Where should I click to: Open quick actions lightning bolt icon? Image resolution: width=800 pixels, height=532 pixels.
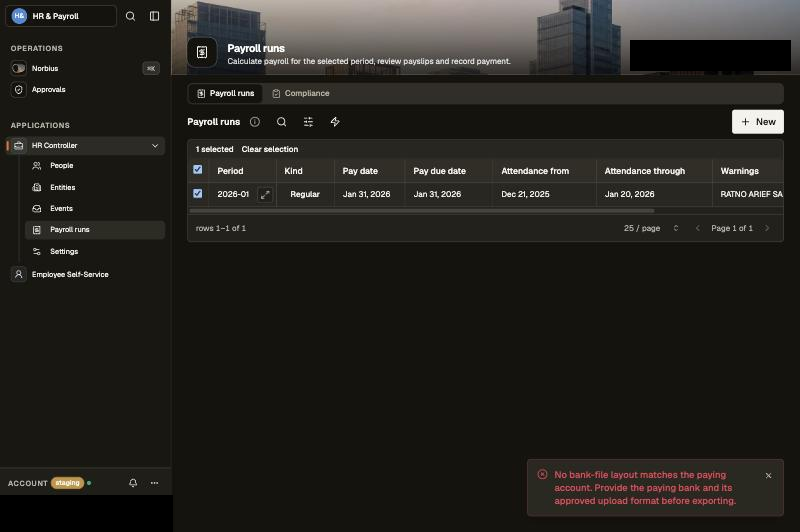coord(335,122)
